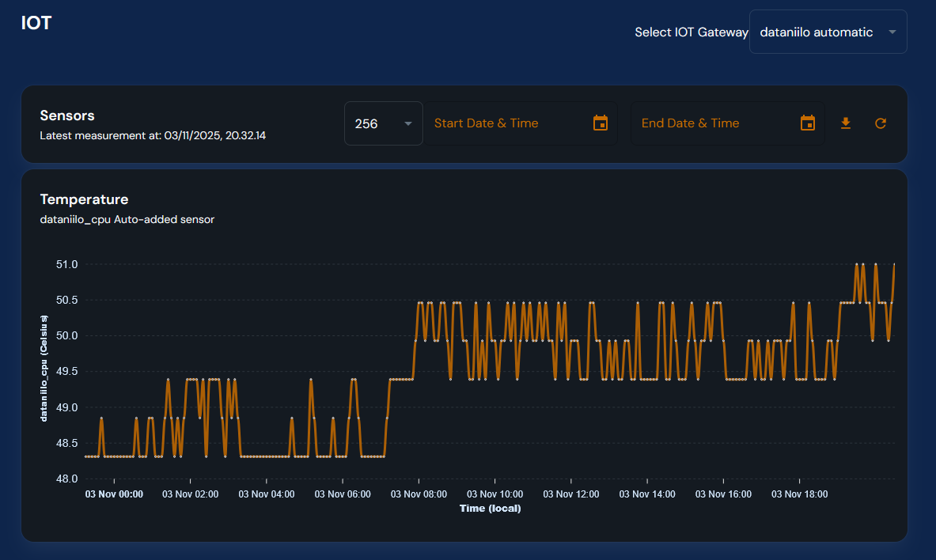Screen dimensions: 936x560
Task: Open the End Date calendar picker icon
Action: (807, 123)
